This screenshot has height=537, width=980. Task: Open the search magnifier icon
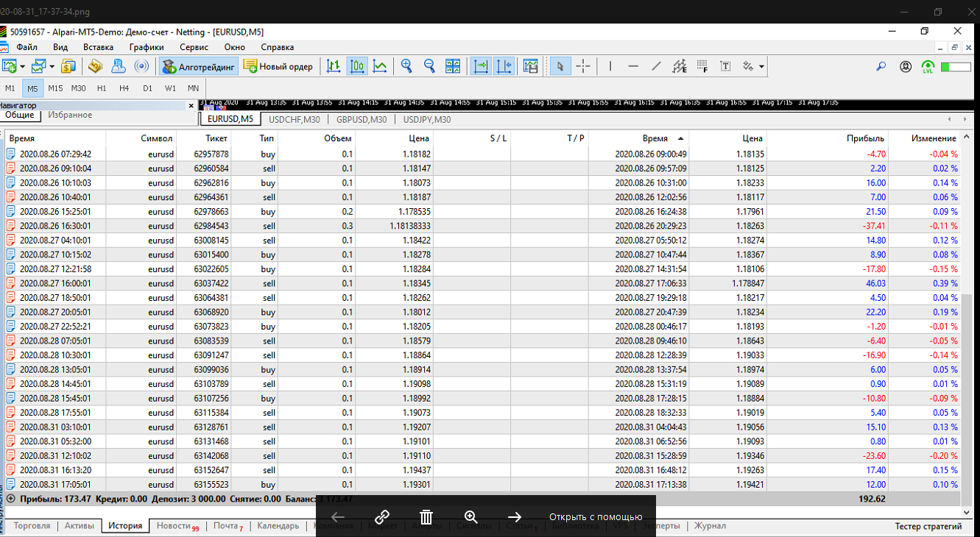point(881,66)
